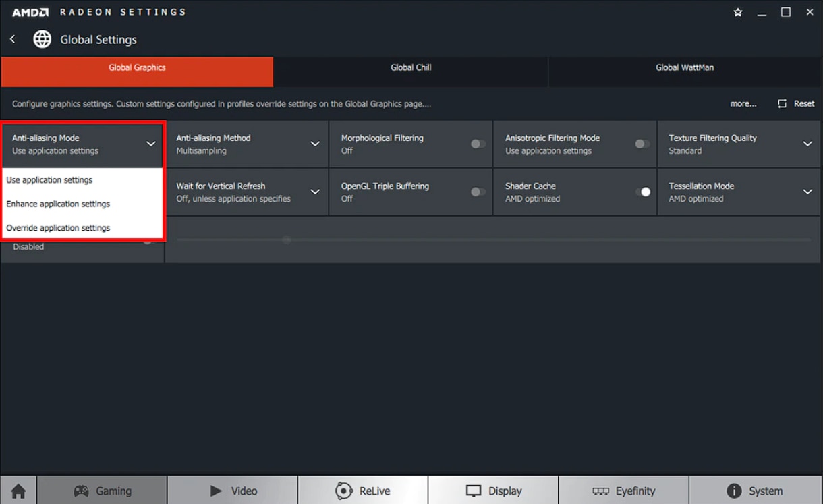Image resolution: width=823 pixels, height=504 pixels.
Task: Click the disabled slider track handle
Action: pos(287,240)
